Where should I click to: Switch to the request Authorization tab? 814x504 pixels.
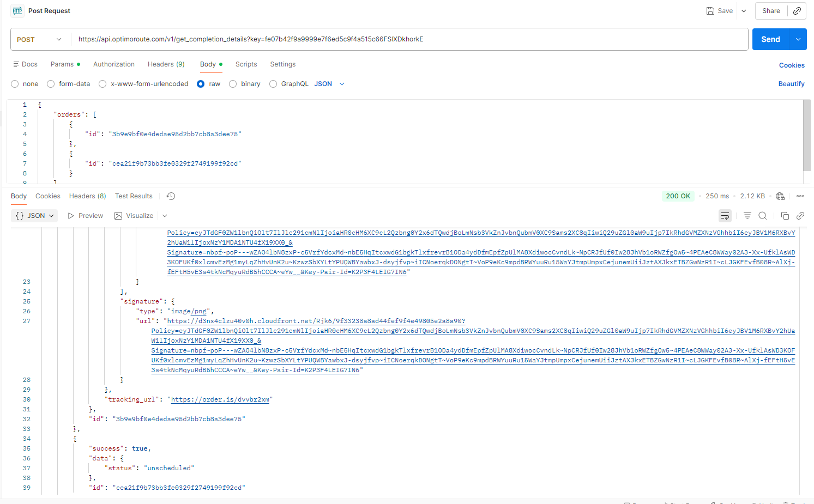pos(113,64)
